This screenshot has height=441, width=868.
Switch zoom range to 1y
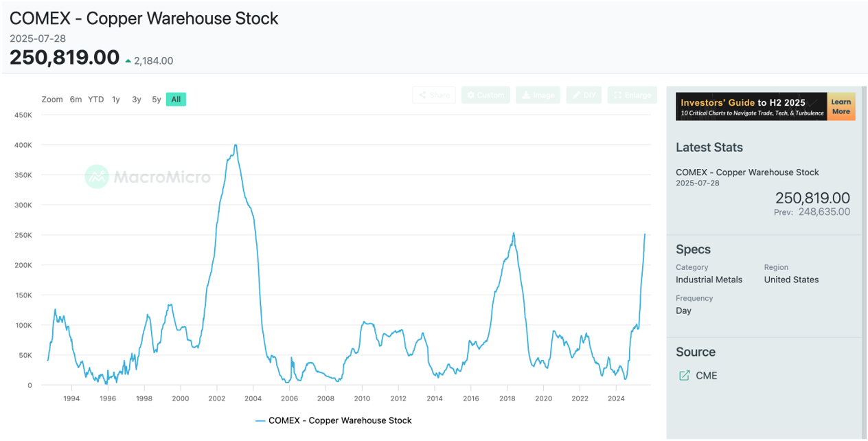116,100
